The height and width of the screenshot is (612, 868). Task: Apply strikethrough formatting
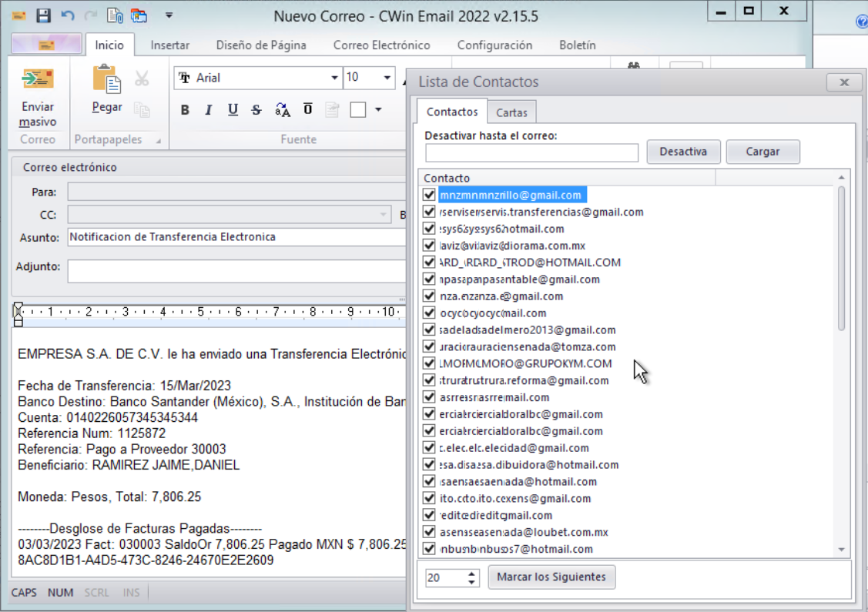pos(256,110)
